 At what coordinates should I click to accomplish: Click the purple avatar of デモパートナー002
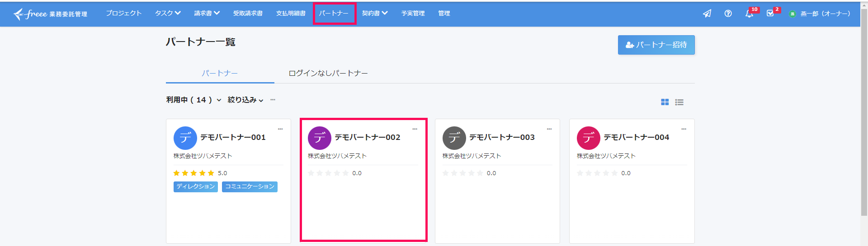[x=320, y=138]
